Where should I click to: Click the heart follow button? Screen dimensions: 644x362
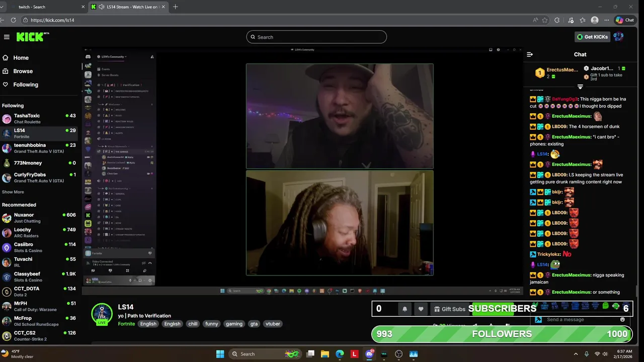(x=421, y=309)
